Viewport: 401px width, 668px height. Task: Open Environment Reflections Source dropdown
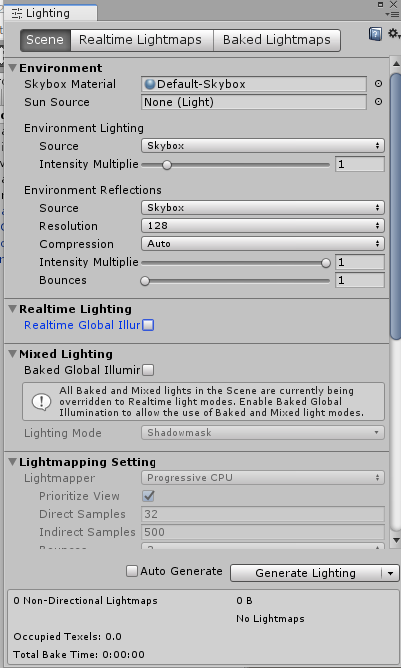tap(263, 208)
